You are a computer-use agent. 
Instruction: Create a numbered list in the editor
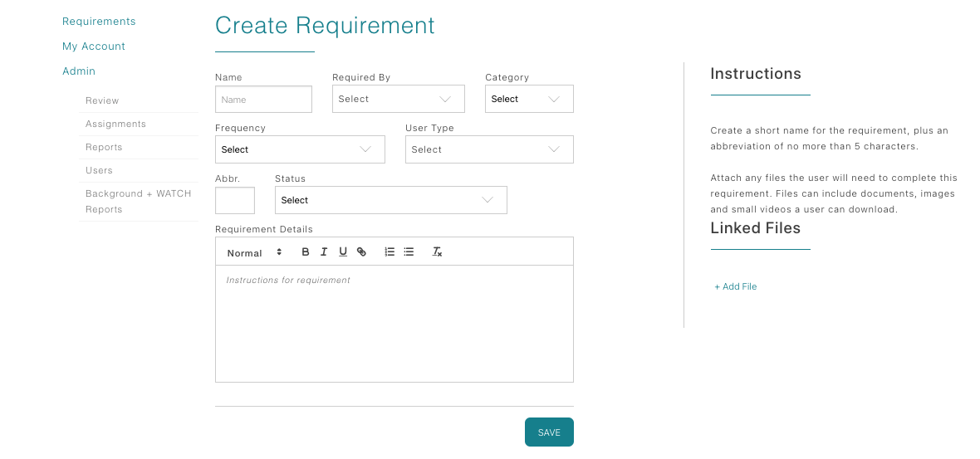click(390, 252)
